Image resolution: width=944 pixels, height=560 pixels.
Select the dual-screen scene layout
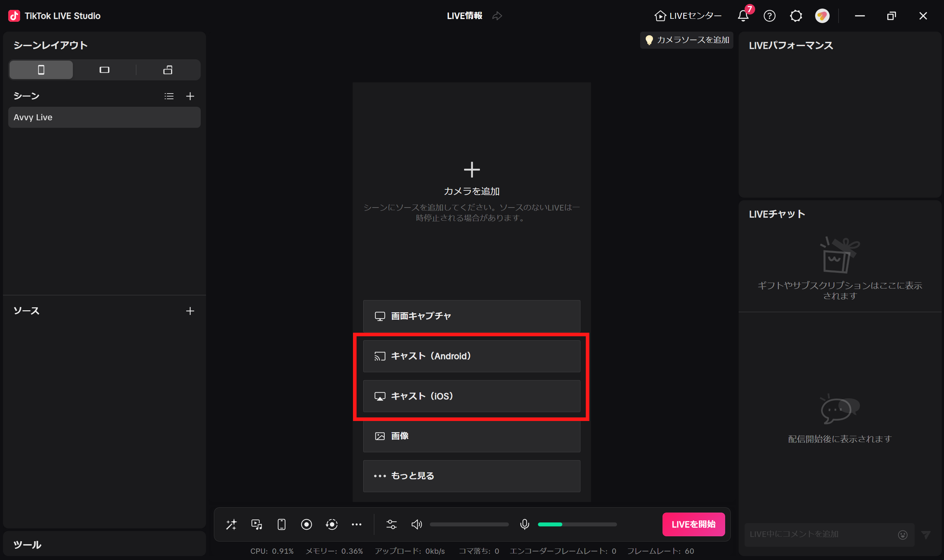(x=168, y=70)
